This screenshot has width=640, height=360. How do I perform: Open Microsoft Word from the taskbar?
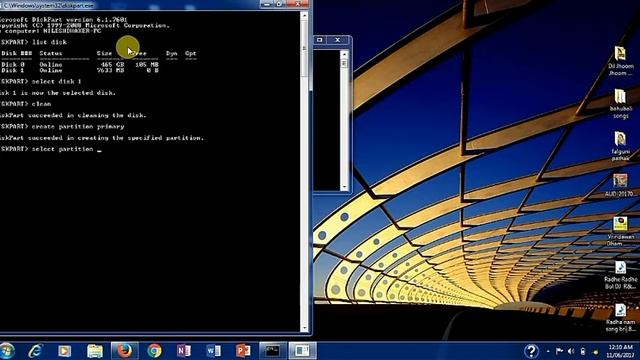pyautogui.click(x=213, y=351)
